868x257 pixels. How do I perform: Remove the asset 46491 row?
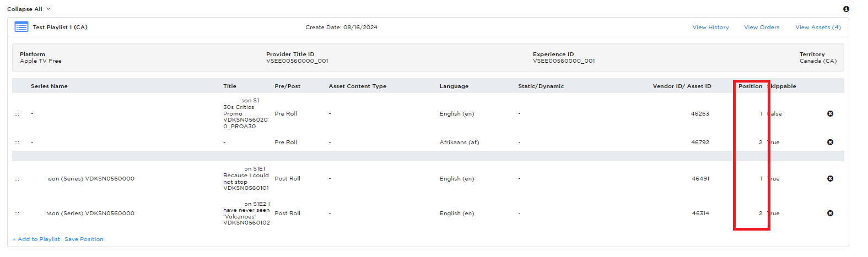(830, 179)
